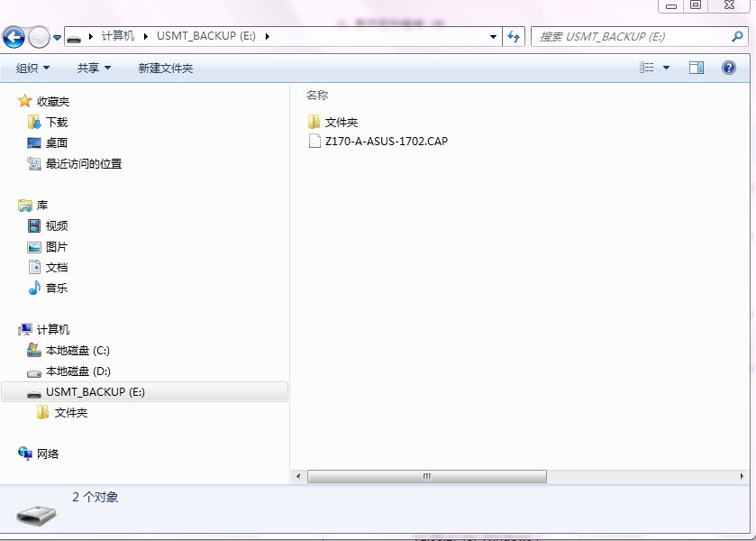Click the back navigation arrow
The height and width of the screenshot is (541, 756).
[x=14, y=36]
